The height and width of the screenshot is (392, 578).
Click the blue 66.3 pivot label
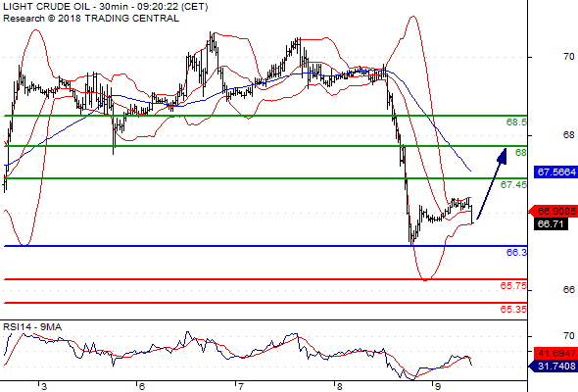516,252
